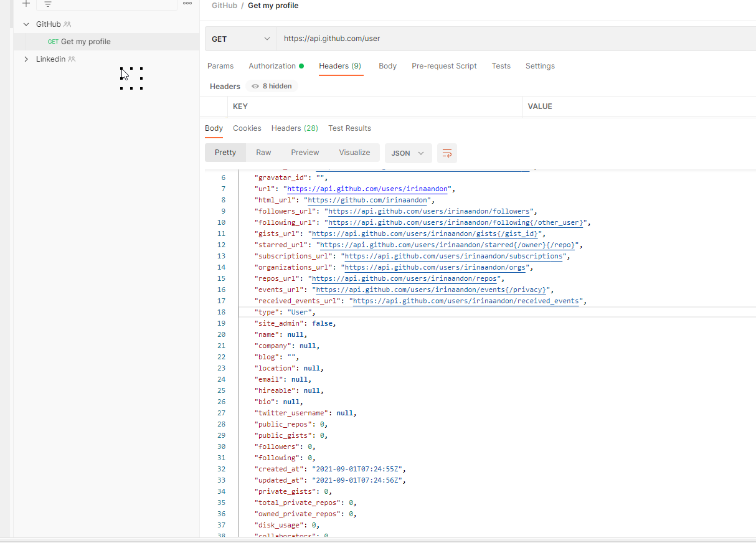This screenshot has height=543, width=756.
Task: Collapse the GitHub collection
Action: pyautogui.click(x=26, y=24)
